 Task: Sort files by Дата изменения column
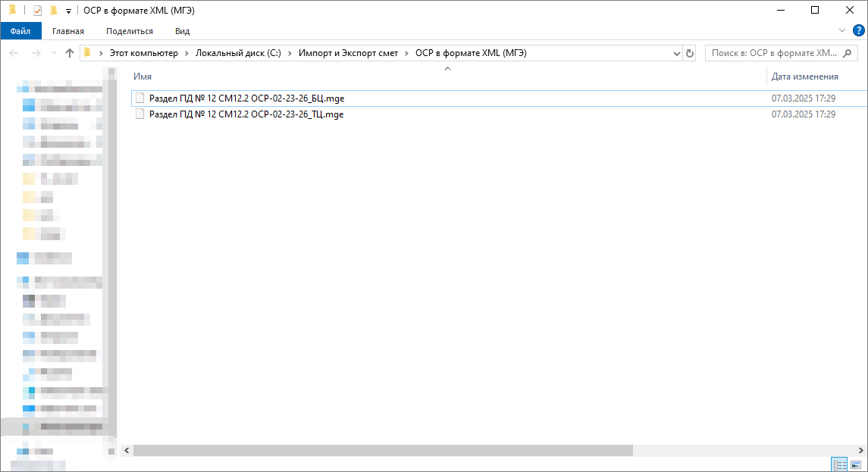804,77
